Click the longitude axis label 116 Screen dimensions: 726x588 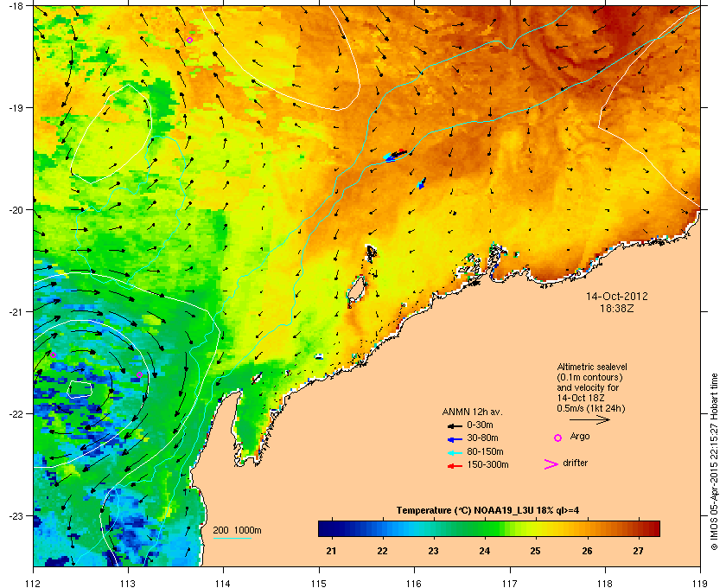click(414, 583)
